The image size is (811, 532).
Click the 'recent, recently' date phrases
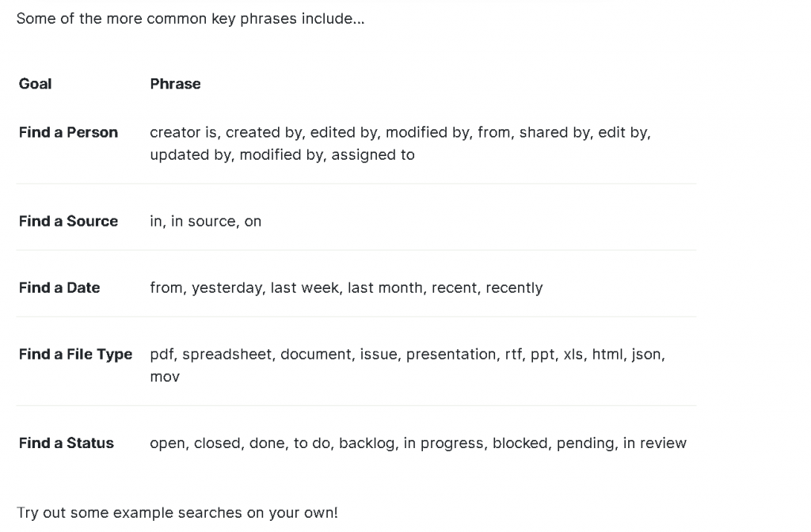[487, 287]
